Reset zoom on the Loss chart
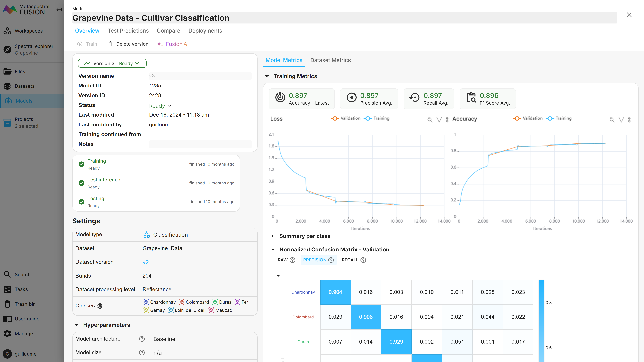 pyautogui.click(x=430, y=119)
